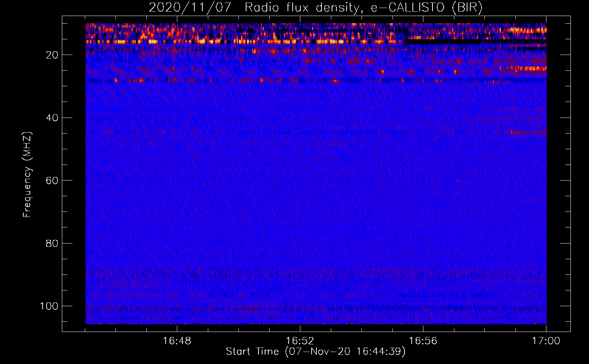Click the 80 MHz frequency tick label

click(x=52, y=243)
